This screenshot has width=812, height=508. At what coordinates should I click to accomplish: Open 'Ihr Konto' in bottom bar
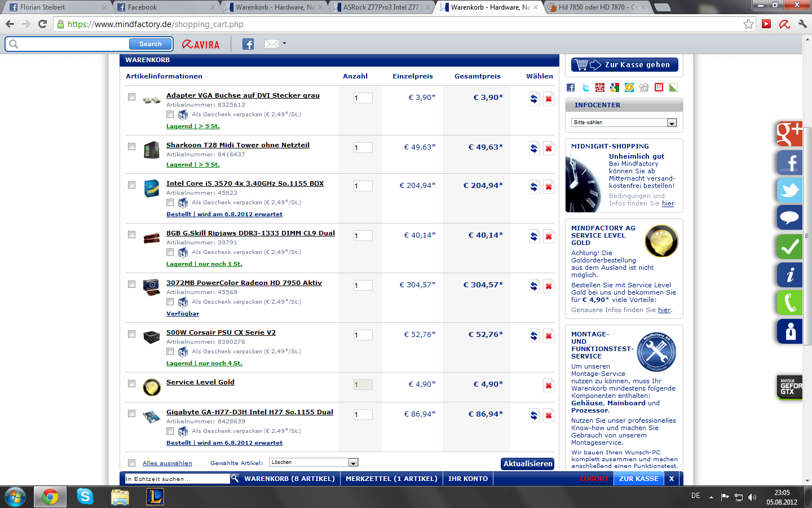point(468,479)
